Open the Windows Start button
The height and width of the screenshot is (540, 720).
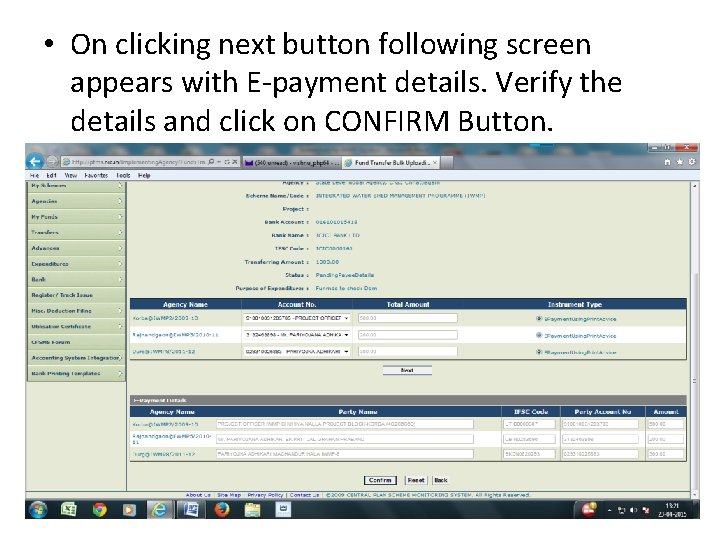point(38,510)
